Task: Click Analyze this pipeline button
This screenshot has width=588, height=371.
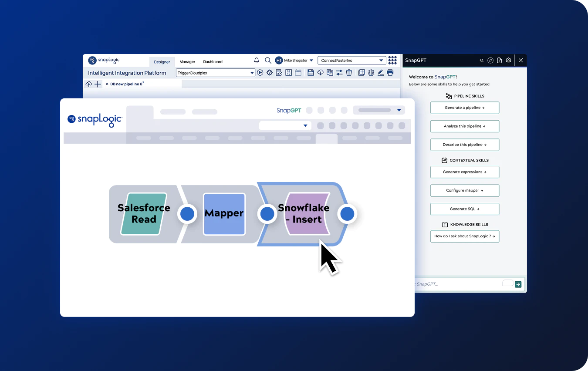Action: [465, 126]
